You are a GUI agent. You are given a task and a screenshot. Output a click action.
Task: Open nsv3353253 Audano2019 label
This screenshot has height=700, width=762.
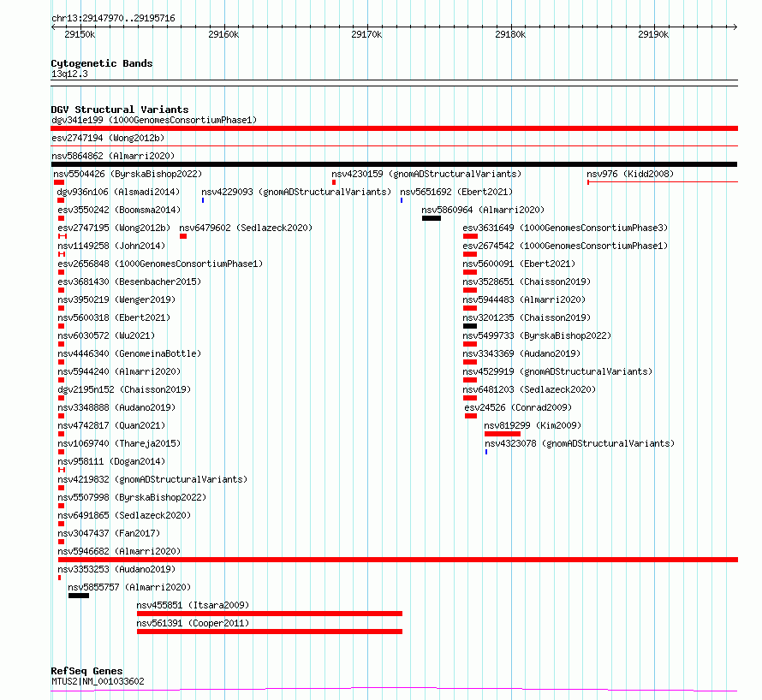tap(116, 569)
